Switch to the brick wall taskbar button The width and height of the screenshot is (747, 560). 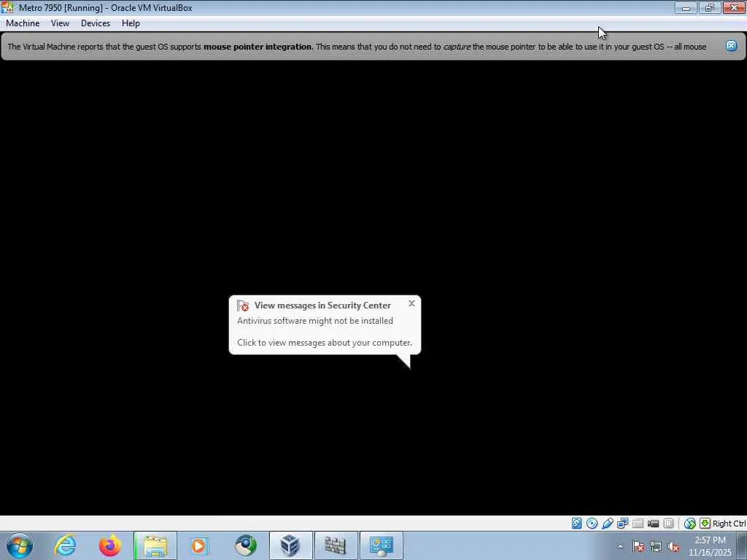[336, 545]
